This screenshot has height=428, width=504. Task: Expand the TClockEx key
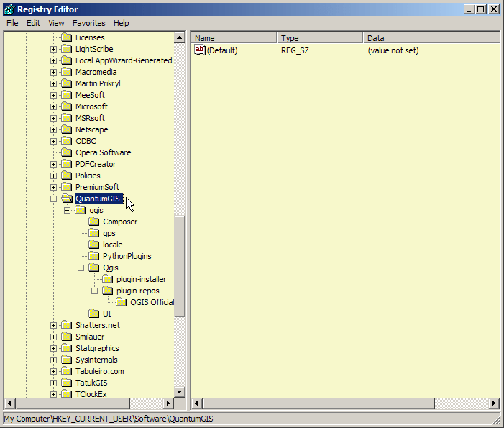pos(53,394)
